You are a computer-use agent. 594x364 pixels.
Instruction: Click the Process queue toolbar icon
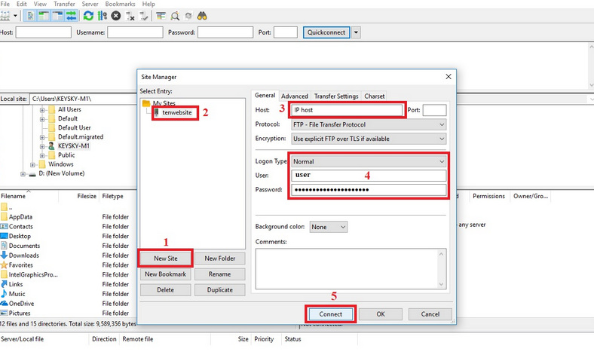click(x=103, y=15)
